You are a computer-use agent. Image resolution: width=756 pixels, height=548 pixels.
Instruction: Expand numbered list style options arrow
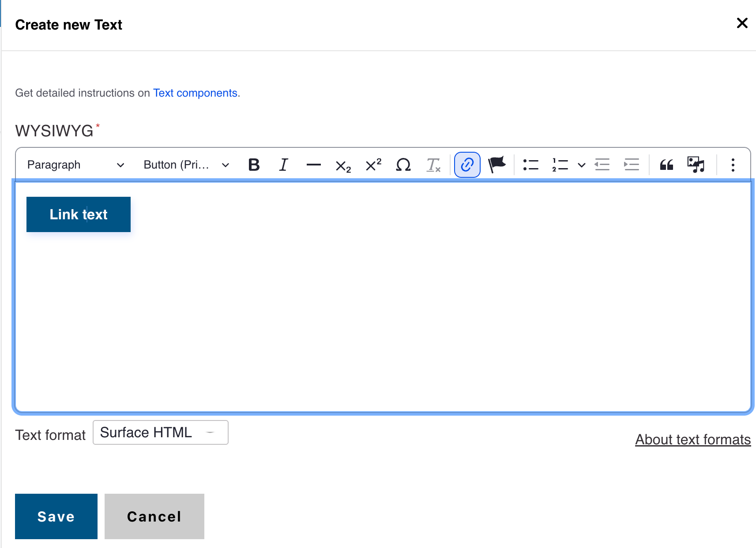(582, 165)
